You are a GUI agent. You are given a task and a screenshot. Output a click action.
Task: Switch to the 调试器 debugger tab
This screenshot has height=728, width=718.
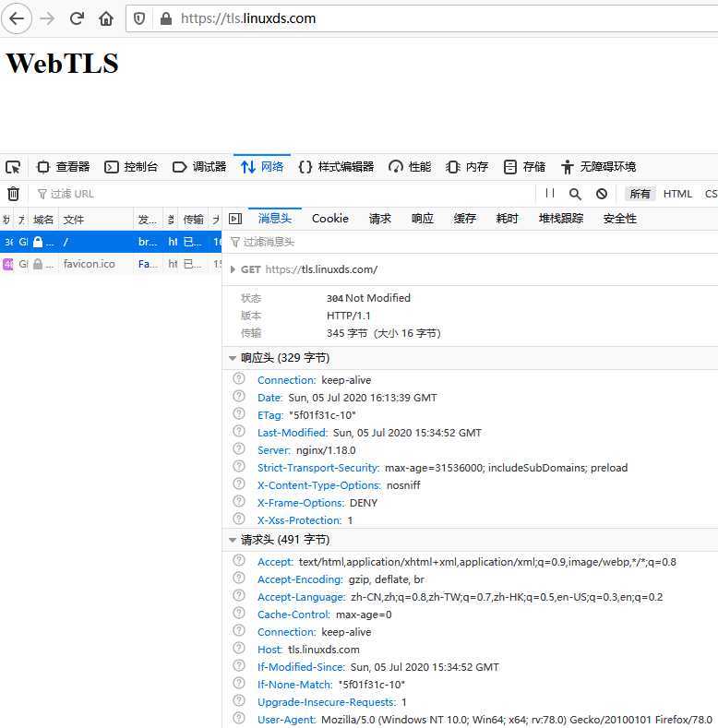pyautogui.click(x=199, y=167)
